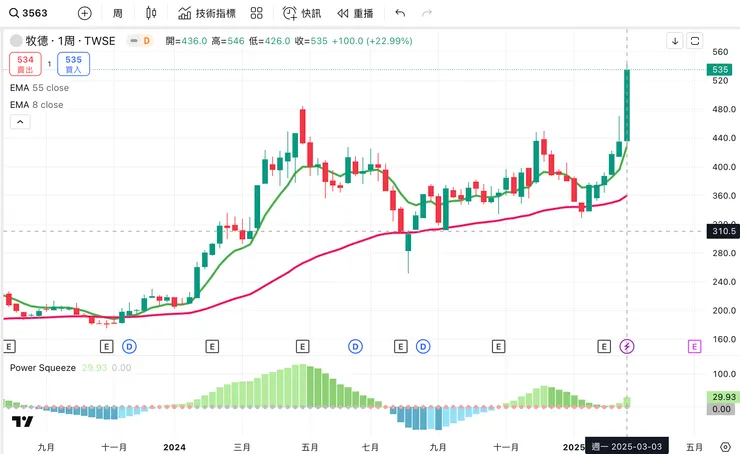
Task: Click the rounded-rectangle fullscreen button at top right
Action: (x=695, y=41)
